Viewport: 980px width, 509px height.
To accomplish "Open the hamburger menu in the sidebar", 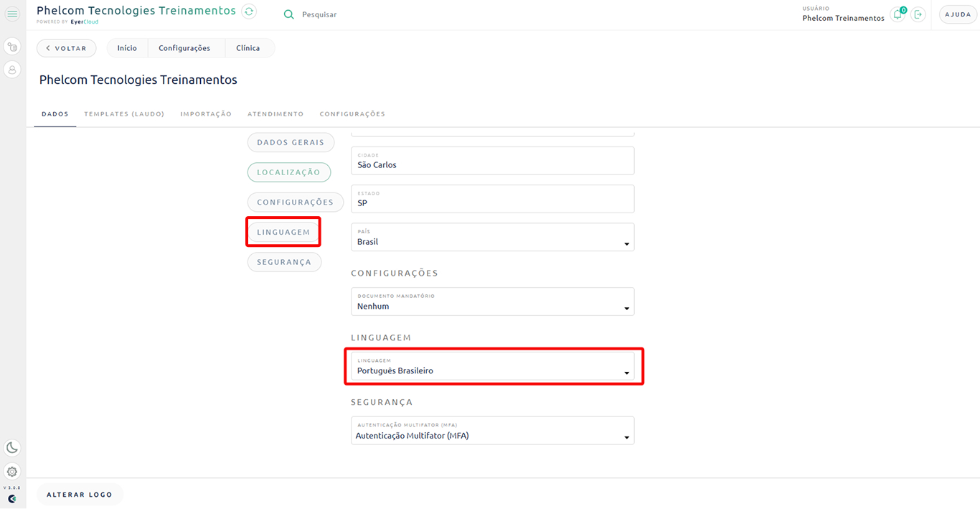I will click(11, 14).
